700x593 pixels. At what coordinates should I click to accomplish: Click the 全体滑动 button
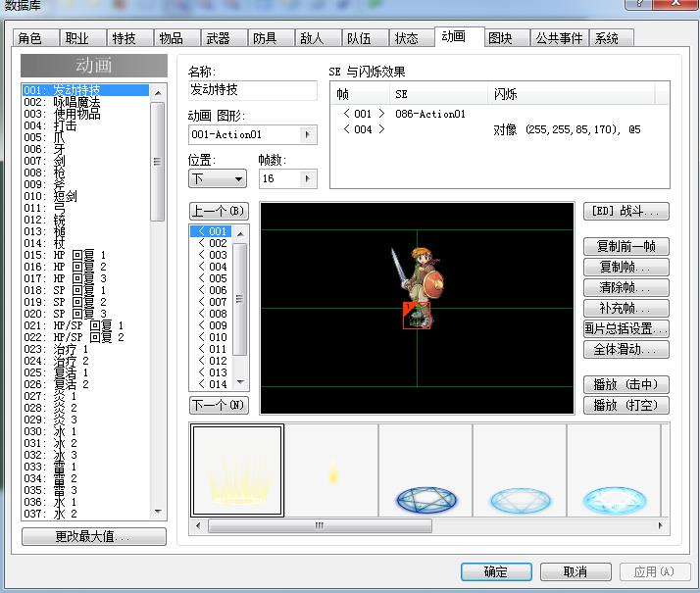[x=626, y=349]
